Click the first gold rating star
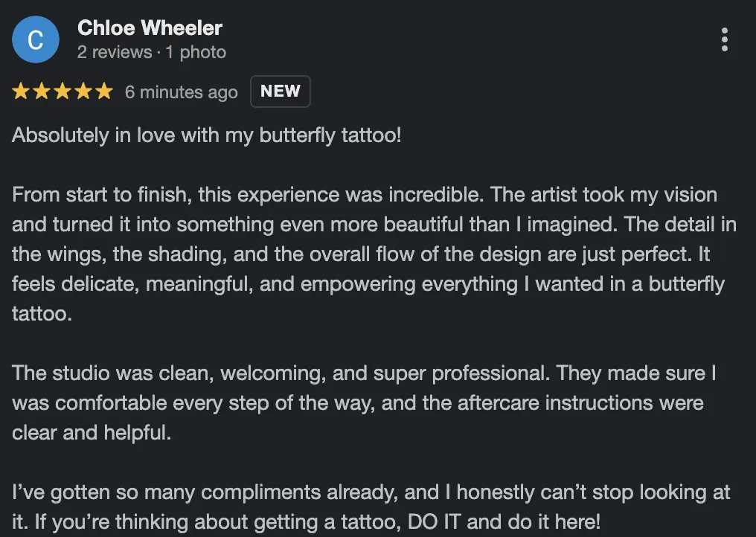 tap(21, 91)
